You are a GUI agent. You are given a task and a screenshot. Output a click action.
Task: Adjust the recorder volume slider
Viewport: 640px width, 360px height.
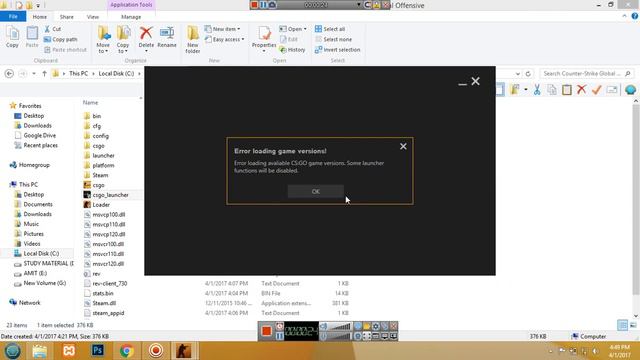pos(339,326)
